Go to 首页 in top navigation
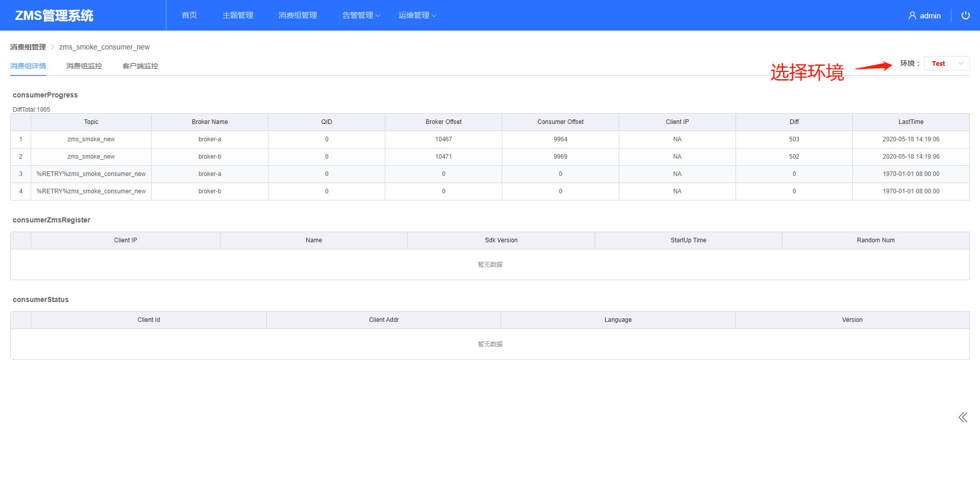The height and width of the screenshot is (478, 980). (x=189, y=15)
